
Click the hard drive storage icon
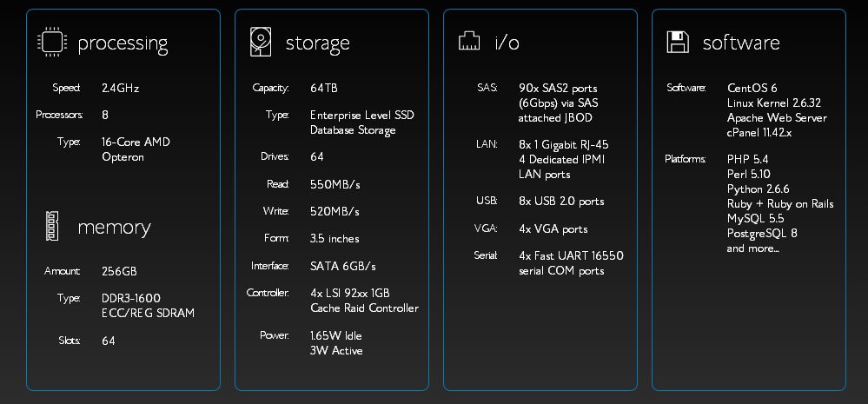(261, 42)
